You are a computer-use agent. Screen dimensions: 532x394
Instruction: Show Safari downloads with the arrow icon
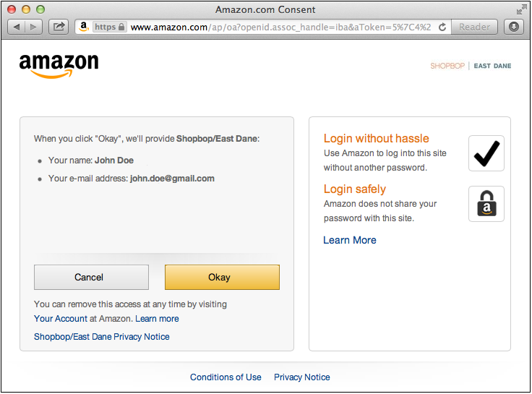coord(514,27)
